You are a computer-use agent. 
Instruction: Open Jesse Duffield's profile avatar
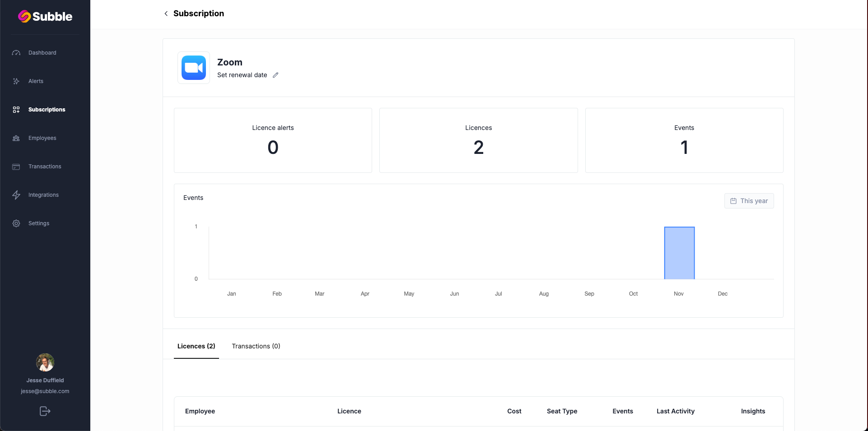point(45,362)
